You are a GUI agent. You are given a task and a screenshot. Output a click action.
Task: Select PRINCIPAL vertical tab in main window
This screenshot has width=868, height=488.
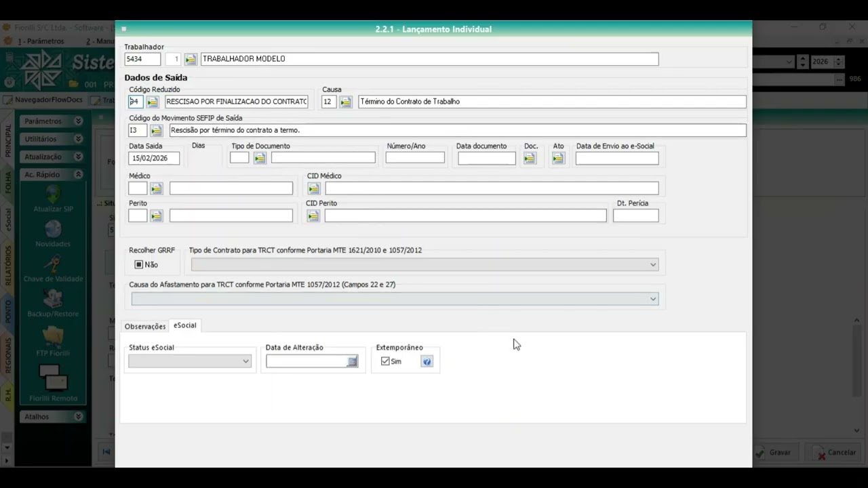click(x=8, y=140)
